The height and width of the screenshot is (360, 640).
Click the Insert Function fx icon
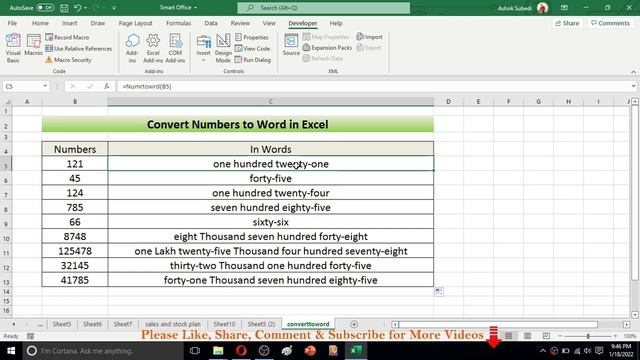coord(107,86)
